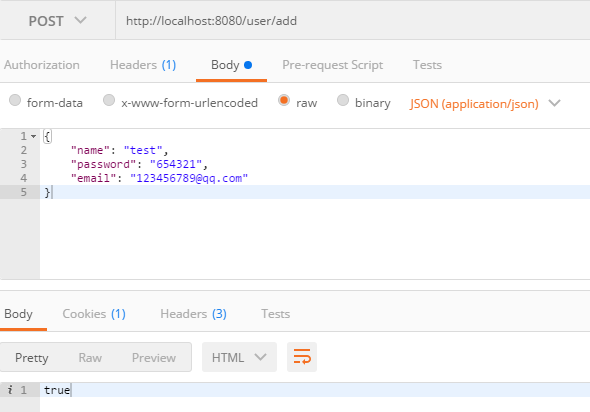Click the info icon beside response line 1
Viewport: 590px width, 412px height.
pyautogui.click(x=10, y=390)
